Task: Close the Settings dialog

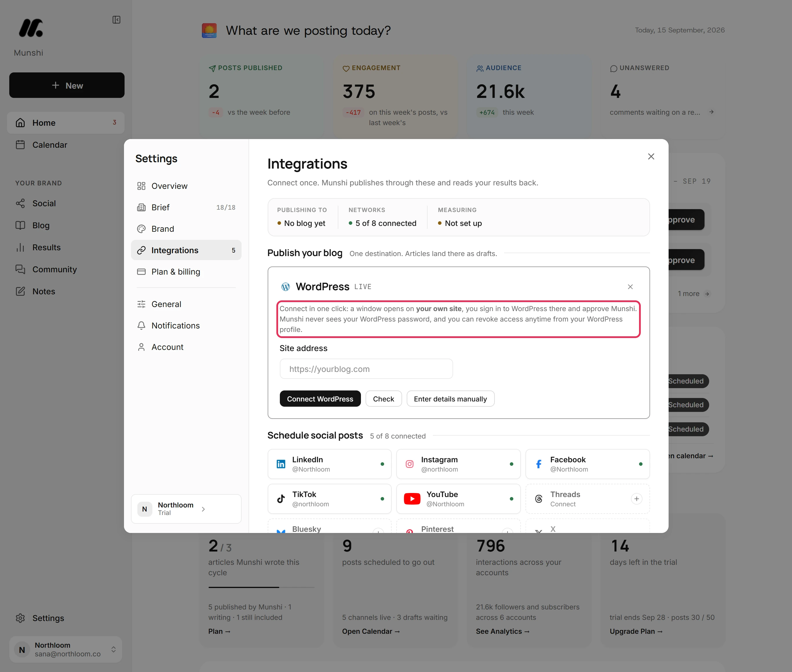Action: click(x=651, y=157)
